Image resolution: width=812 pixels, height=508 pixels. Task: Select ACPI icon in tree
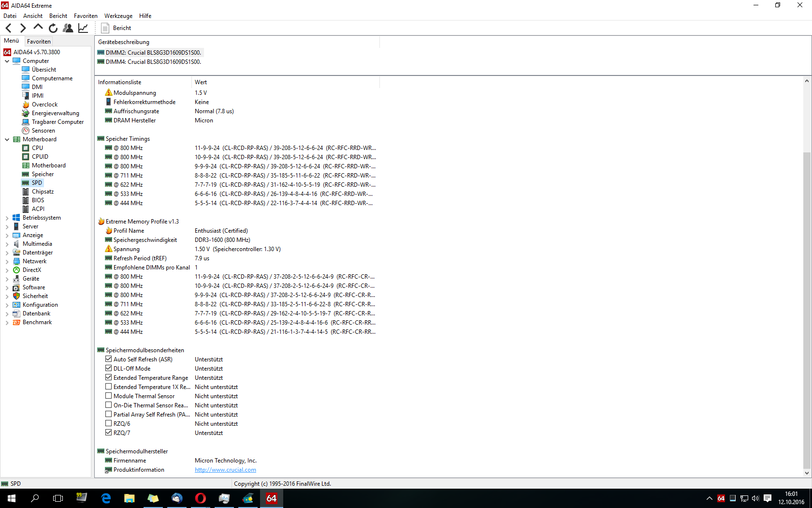(26, 209)
